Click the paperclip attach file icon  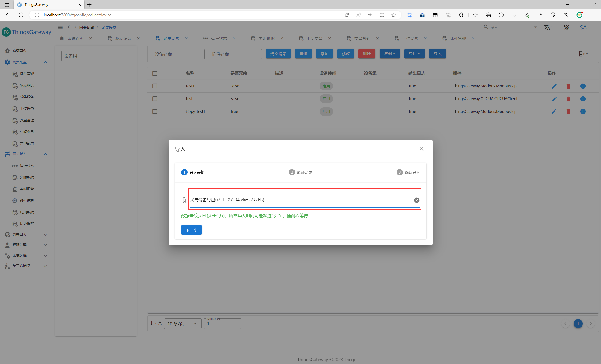184,200
